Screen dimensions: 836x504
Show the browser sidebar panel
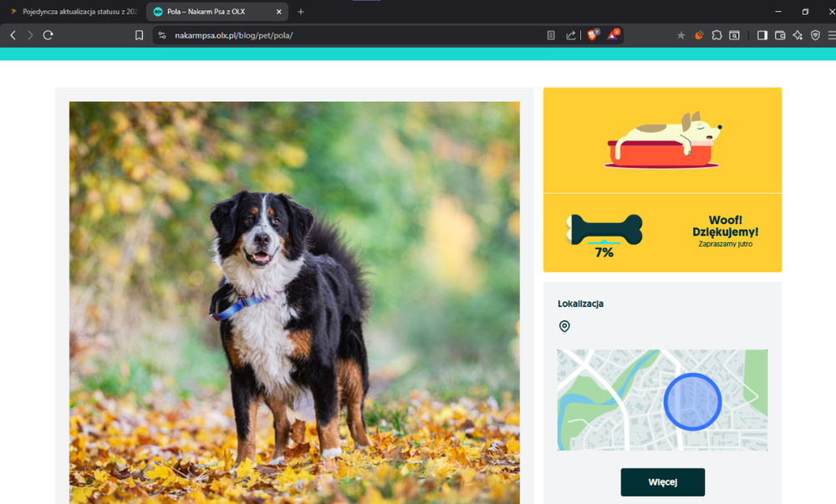[762, 35]
